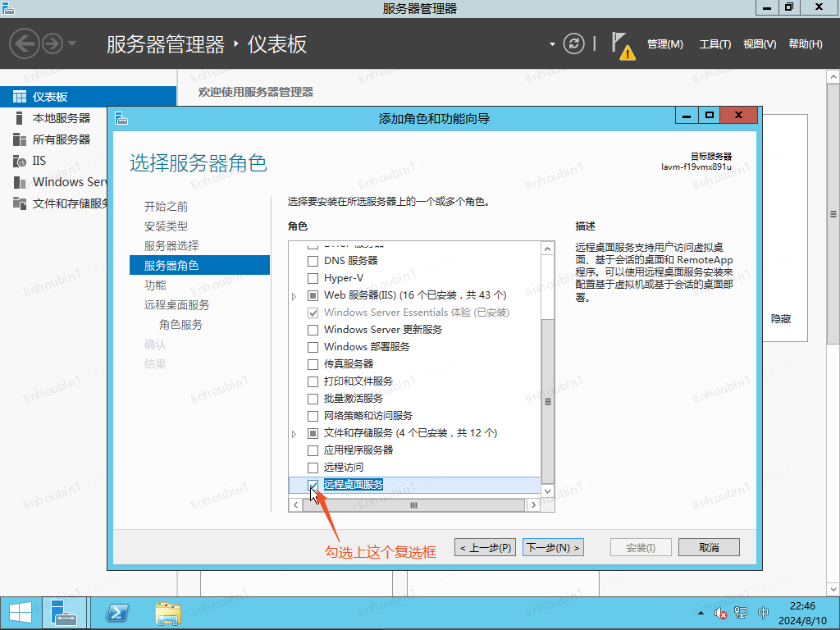Check the 打印和文件服务 checkbox
The height and width of the screenshot is (630, 840).
313,381
